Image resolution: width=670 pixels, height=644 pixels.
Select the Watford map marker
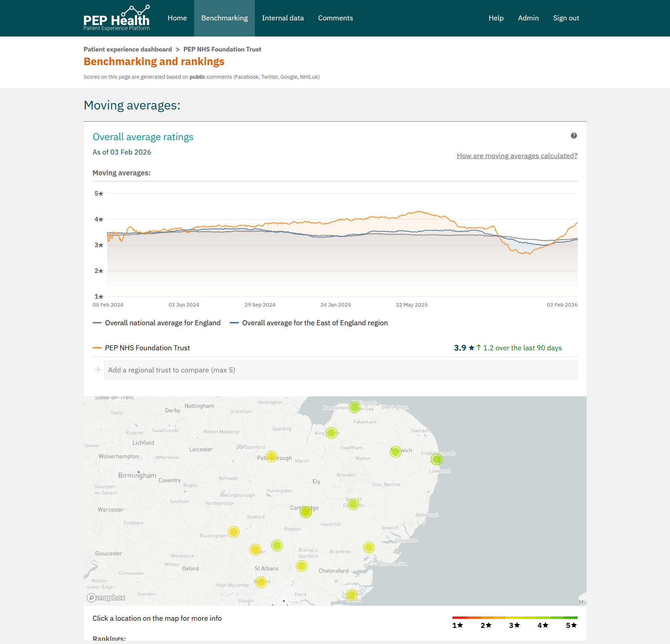(261, 582)
